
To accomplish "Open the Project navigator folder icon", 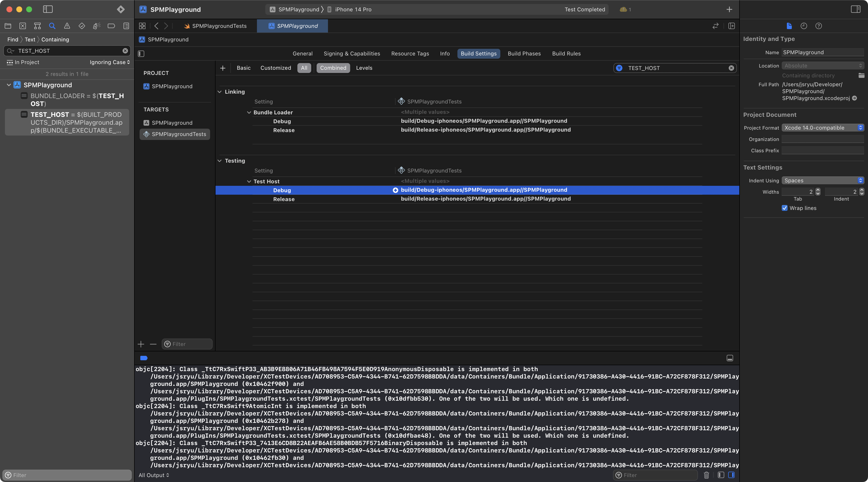I will (x=8, y=26).
